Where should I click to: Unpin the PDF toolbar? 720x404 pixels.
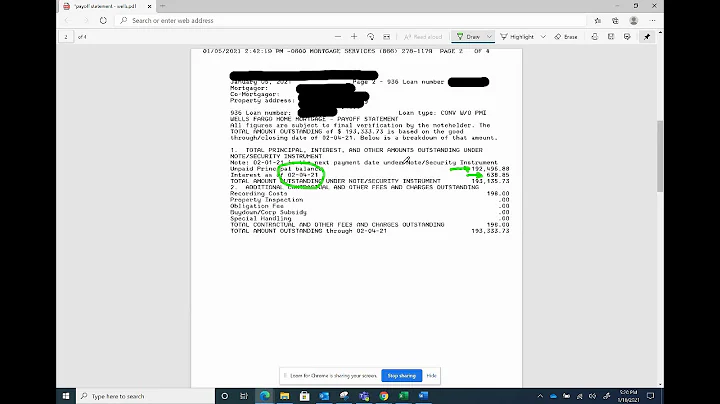point(647,37)
